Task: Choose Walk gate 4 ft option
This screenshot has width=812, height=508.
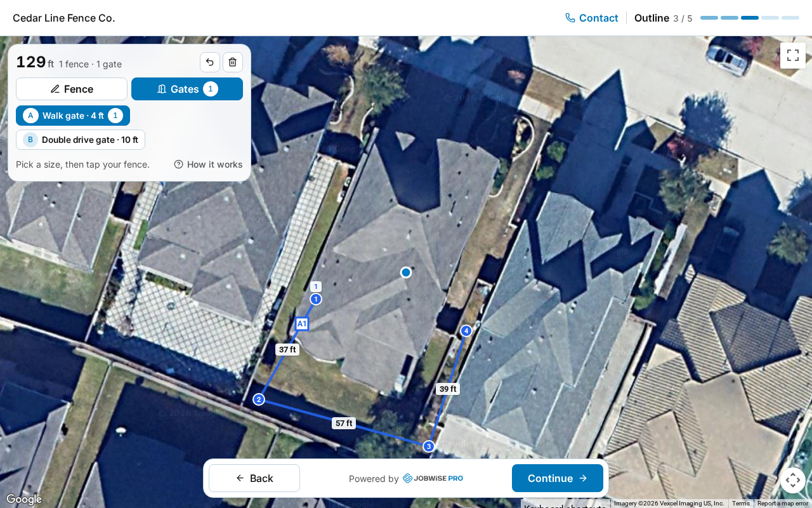Action: coord(73,116)
